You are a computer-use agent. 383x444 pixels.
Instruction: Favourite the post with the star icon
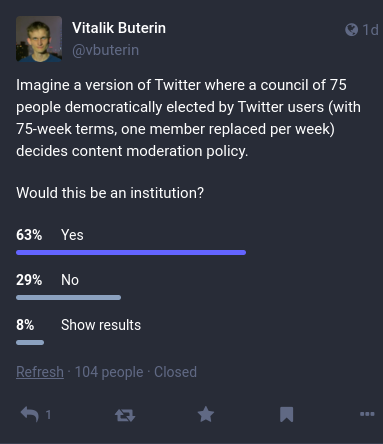tap(206, 414)
